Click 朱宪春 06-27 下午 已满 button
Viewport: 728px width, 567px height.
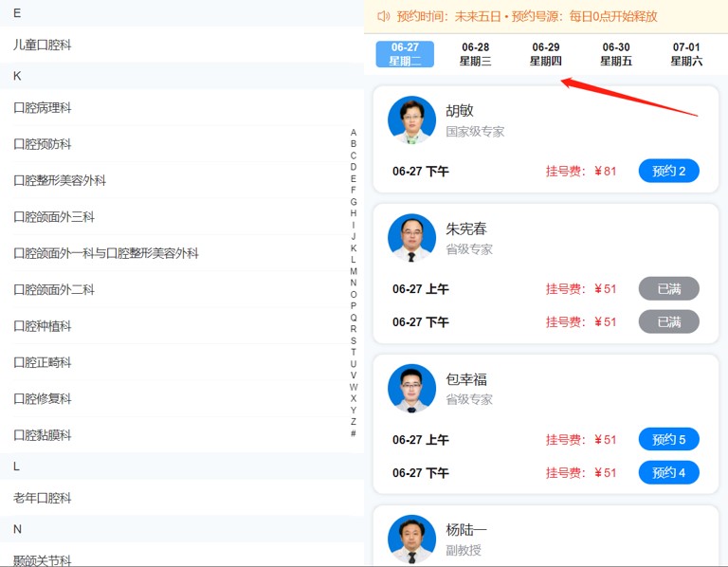point(668,321)
